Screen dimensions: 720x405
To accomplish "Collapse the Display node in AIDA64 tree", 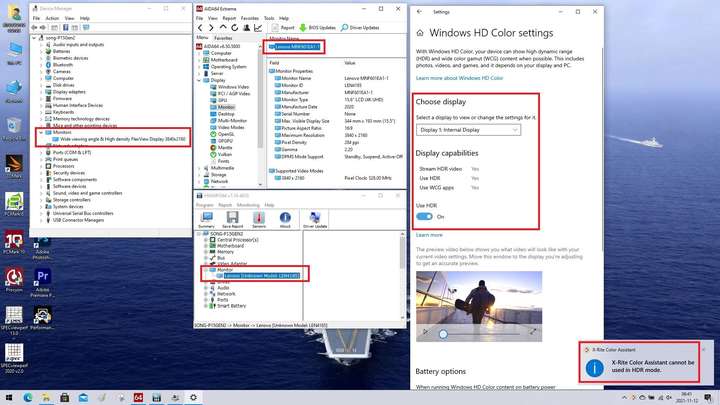I will pyautogui.click(x=199, y=80).
